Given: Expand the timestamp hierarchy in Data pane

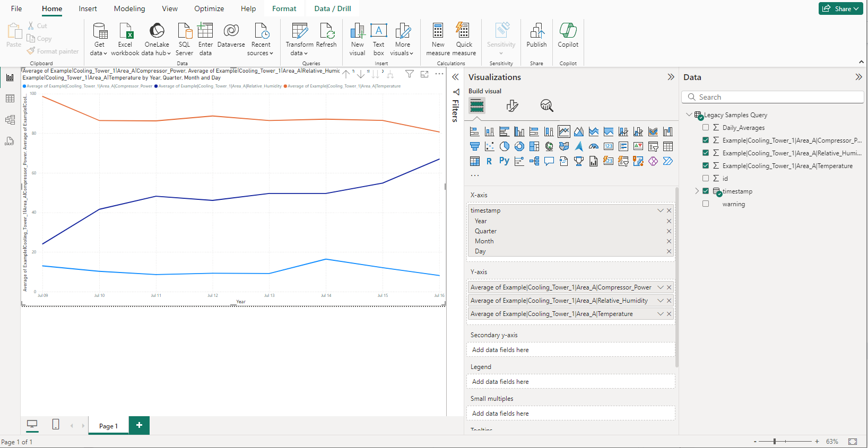Looking at the screenshot, I should point(697,191).
